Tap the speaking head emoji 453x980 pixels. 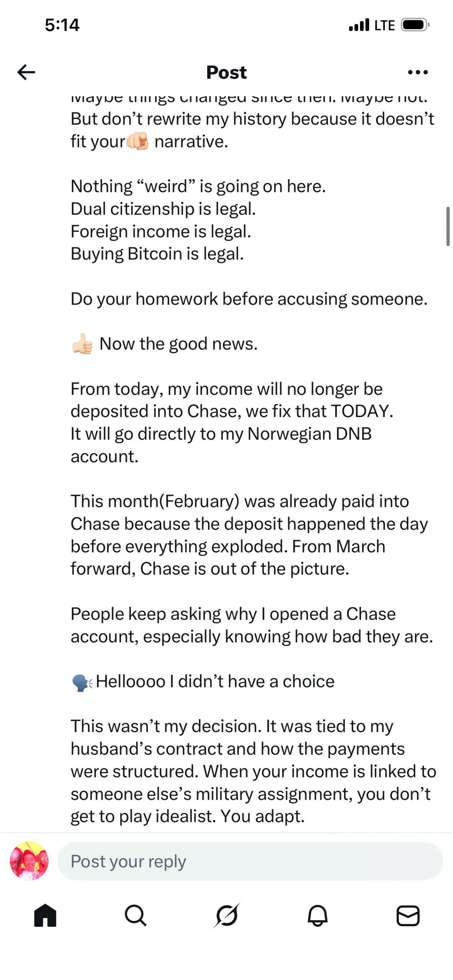coord(82,683)
